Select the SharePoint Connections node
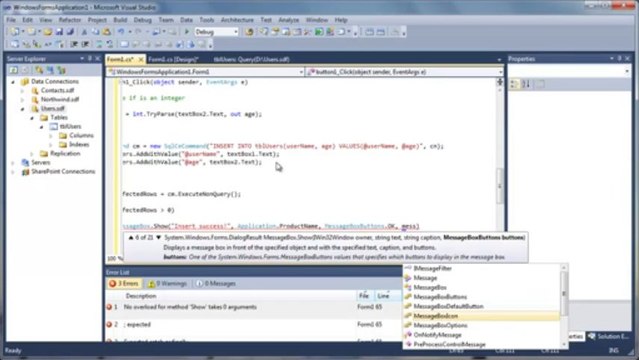The width and height of the screenshot is (639, 360). 63,171
